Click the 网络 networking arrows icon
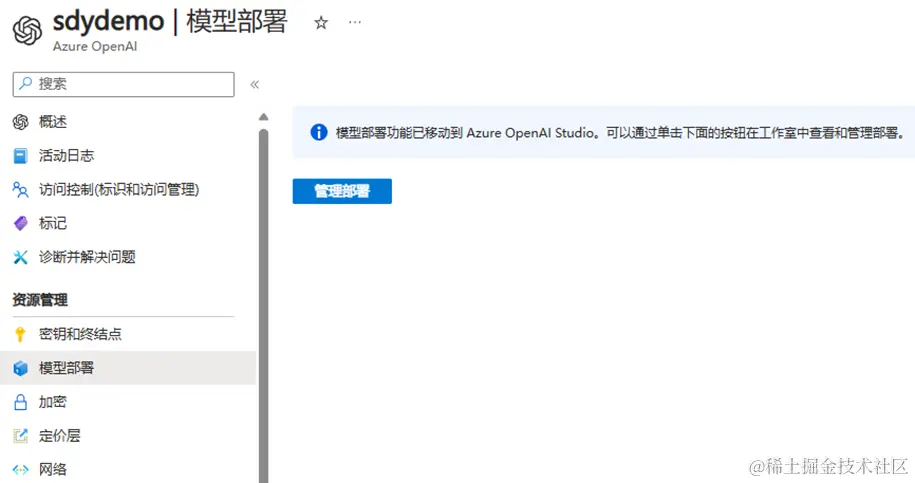 pos(20,470)
